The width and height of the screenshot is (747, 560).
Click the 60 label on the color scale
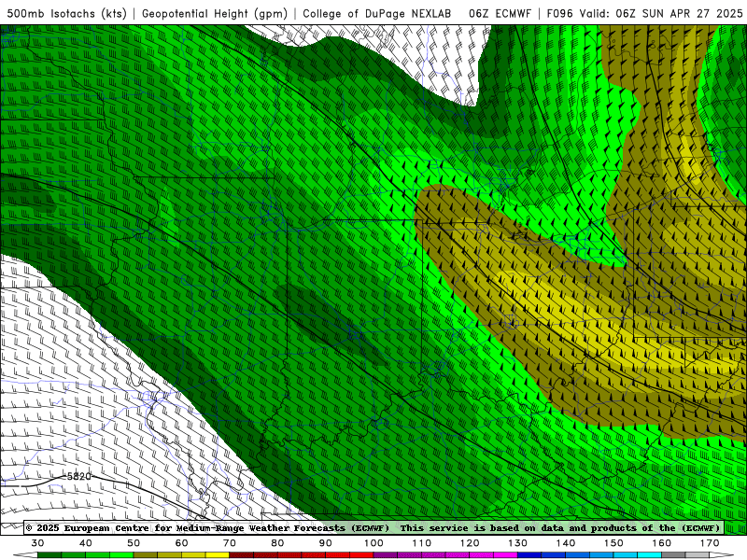[181, 543]
